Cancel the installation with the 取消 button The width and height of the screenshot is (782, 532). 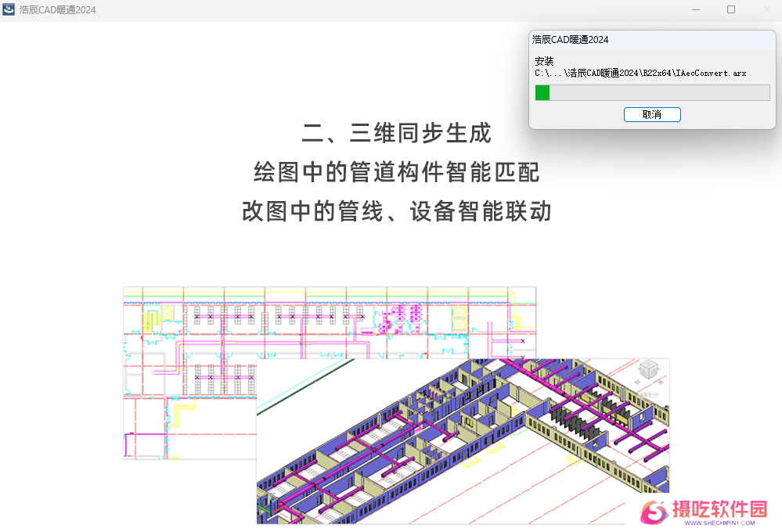(652, 115)
